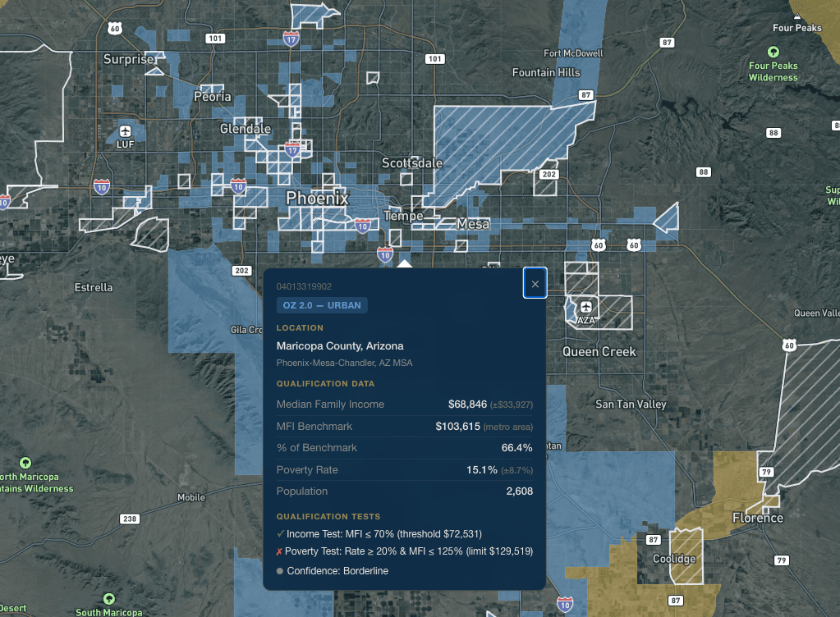Click the gray Confidence Borderline dot
Image resolution: width=840 pixels, height=617 pixels.
pos(279,571)
